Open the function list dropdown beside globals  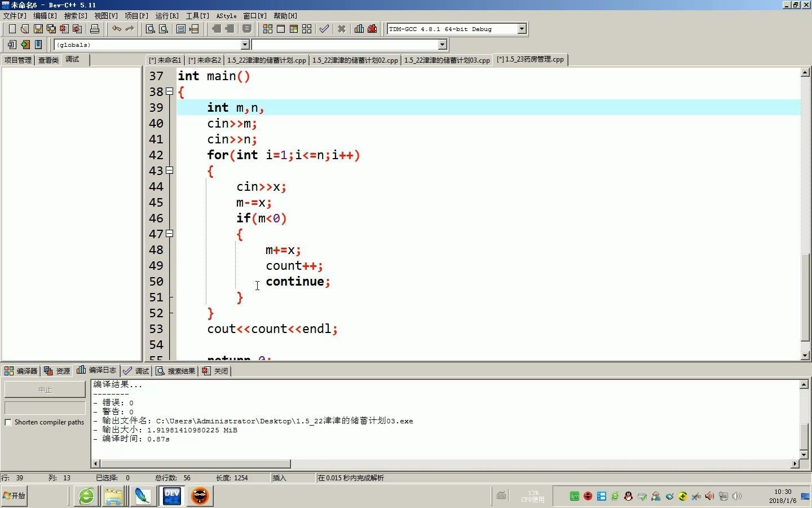[x=443, y=45]
